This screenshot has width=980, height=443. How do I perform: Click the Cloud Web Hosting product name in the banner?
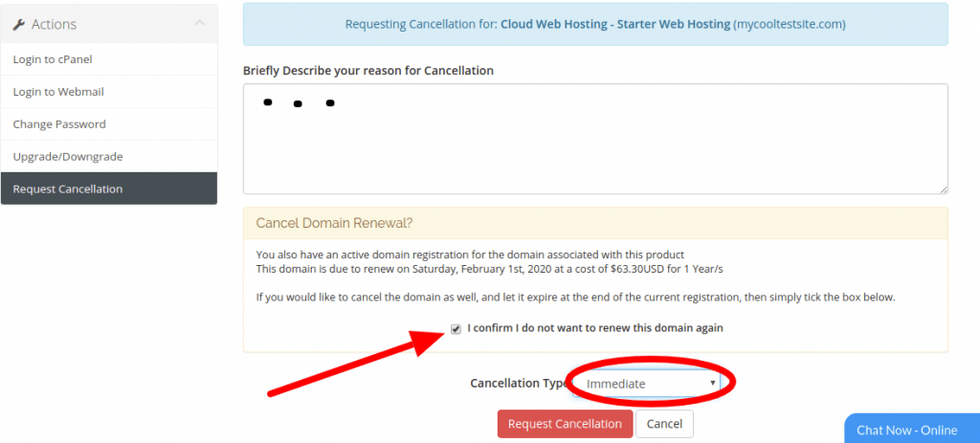(x=615, y=24)
